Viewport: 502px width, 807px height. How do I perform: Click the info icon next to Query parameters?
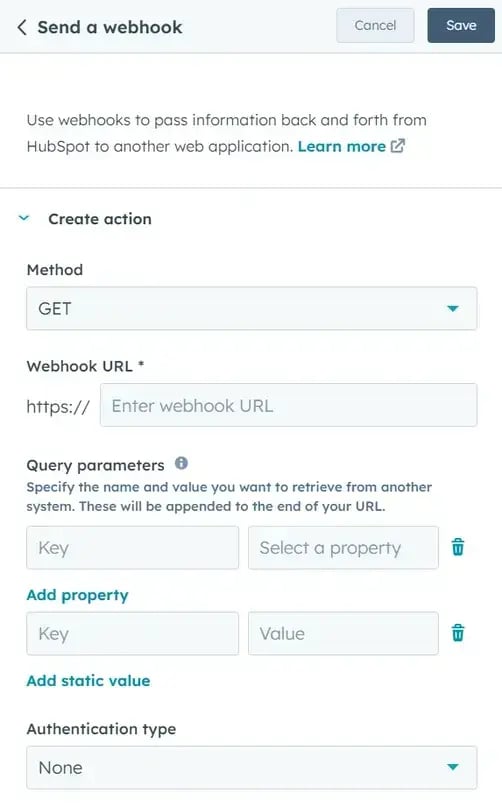click(181, 463)
